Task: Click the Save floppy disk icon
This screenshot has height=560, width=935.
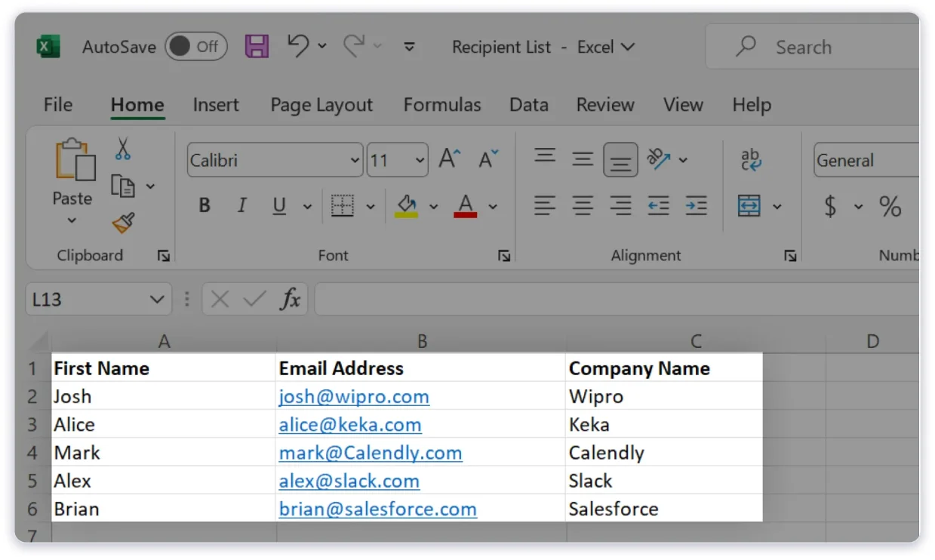Action: click(257, 47)
